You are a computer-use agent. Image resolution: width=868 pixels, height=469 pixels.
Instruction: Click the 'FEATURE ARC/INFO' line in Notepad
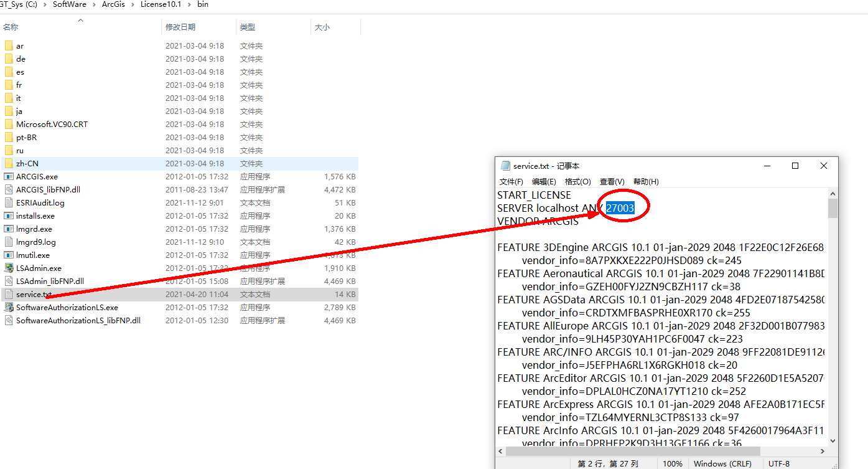coord(661,352)
